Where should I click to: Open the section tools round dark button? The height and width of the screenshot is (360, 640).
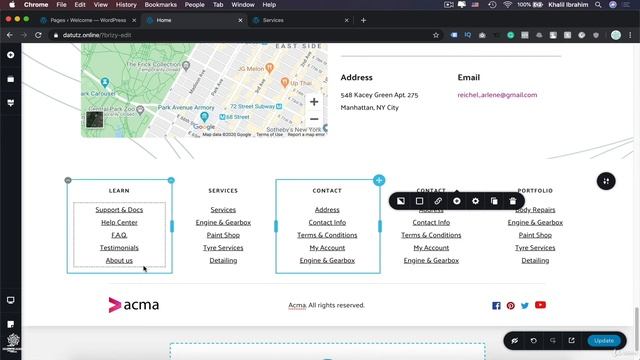click(606, 181)
